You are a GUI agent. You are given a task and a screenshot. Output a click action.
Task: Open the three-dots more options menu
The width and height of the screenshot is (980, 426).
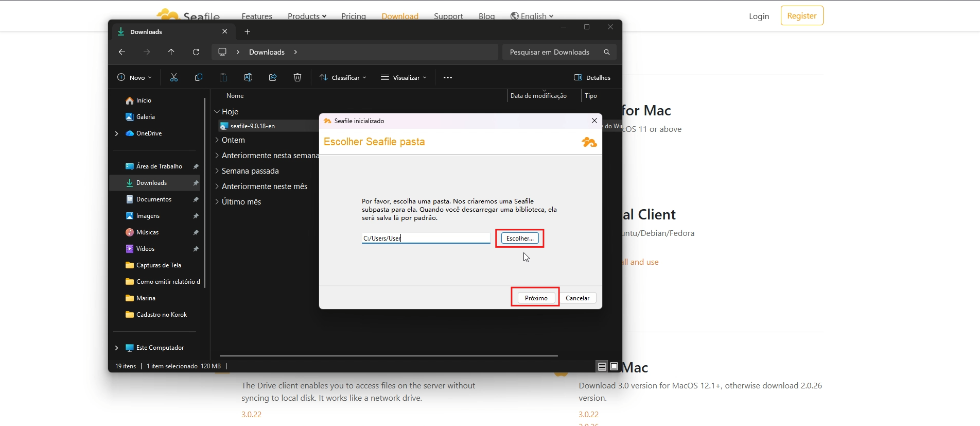(448, 77)
